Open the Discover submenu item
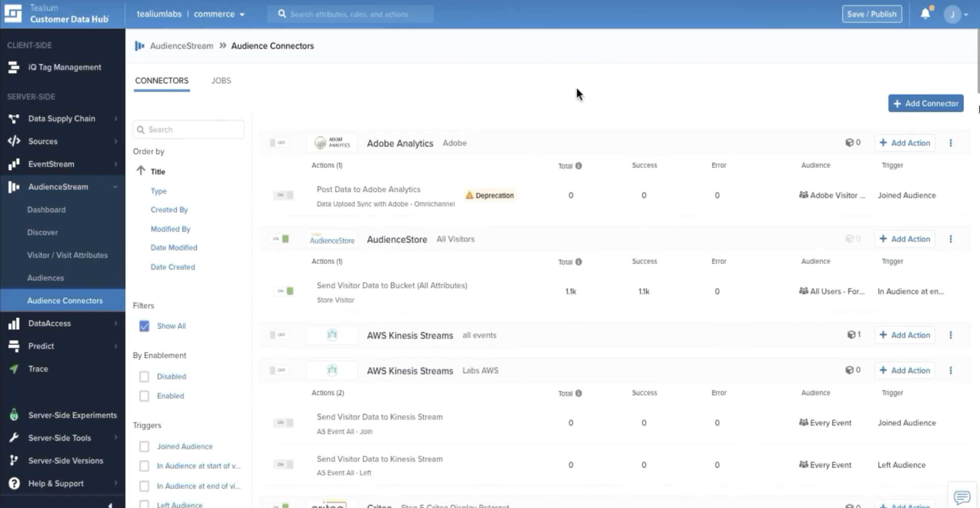This screenshot has height=508, width=980. 42,232
